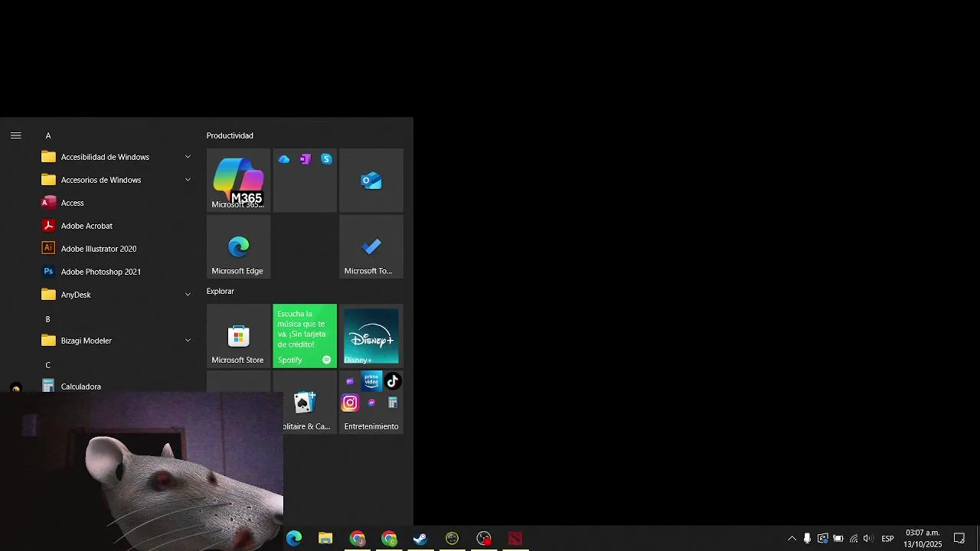
Task: Open the calculator icon in Entretenimiento folder
Action: pyautogui.click(x=393, y=403)
